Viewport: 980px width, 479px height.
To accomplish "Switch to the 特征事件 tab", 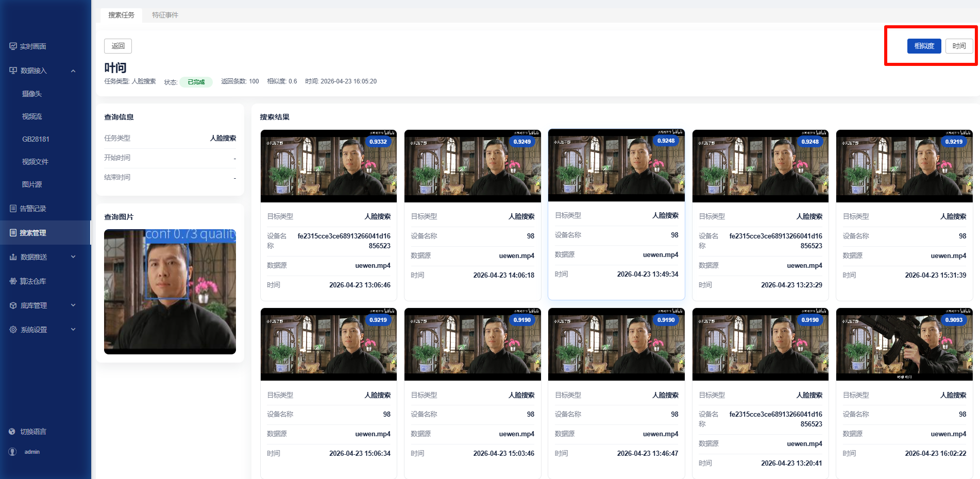I will click(165, 15).
